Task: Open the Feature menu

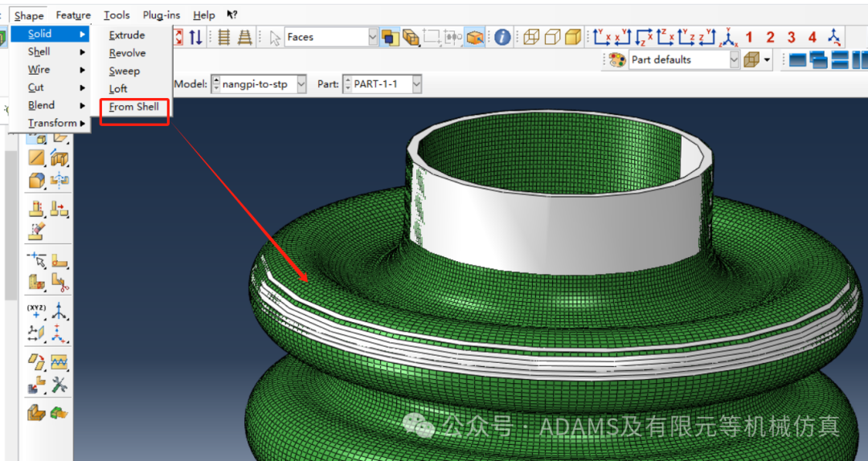Action: click(x=73, y=15)
